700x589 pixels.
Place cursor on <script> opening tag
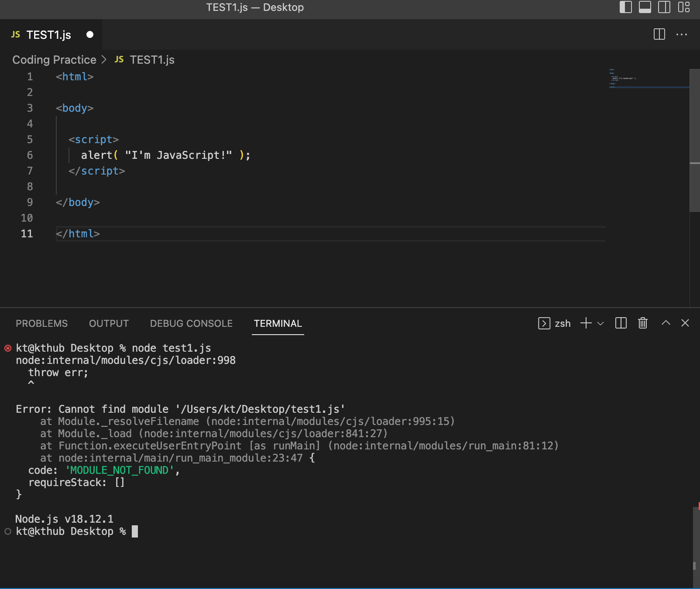[x=93, y=140]
